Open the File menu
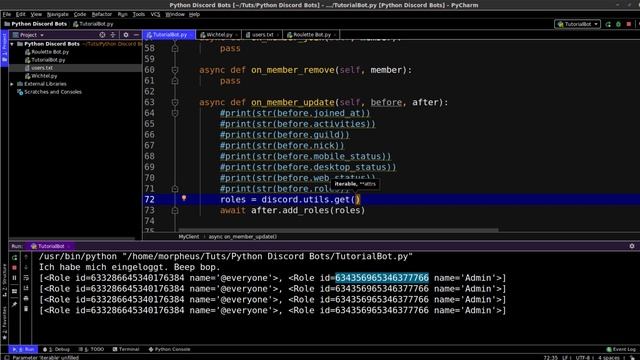 [x=7, y=14]
